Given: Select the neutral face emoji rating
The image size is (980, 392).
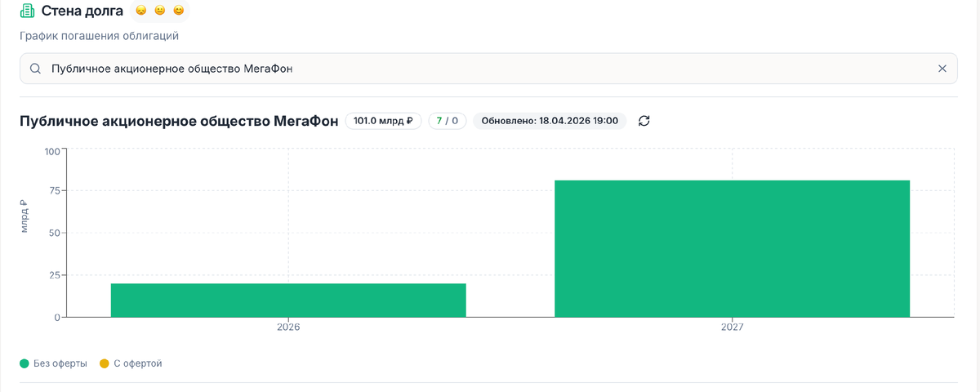Looking at the screenshot, I should [x=160, y=11].
